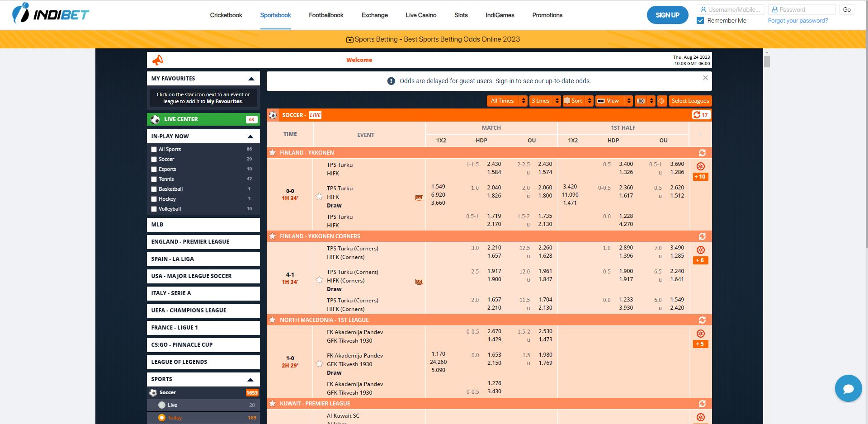Open the live chat bubble

click(848, 388)
